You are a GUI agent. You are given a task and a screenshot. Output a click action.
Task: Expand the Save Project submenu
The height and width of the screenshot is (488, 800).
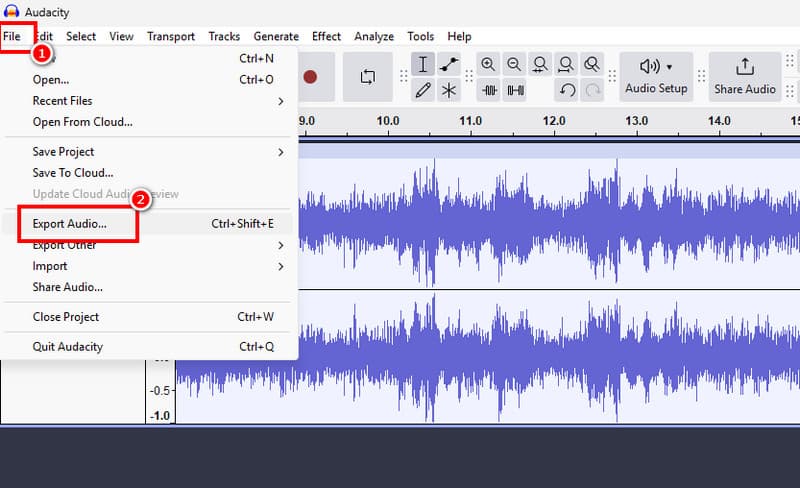pos(148,152)
